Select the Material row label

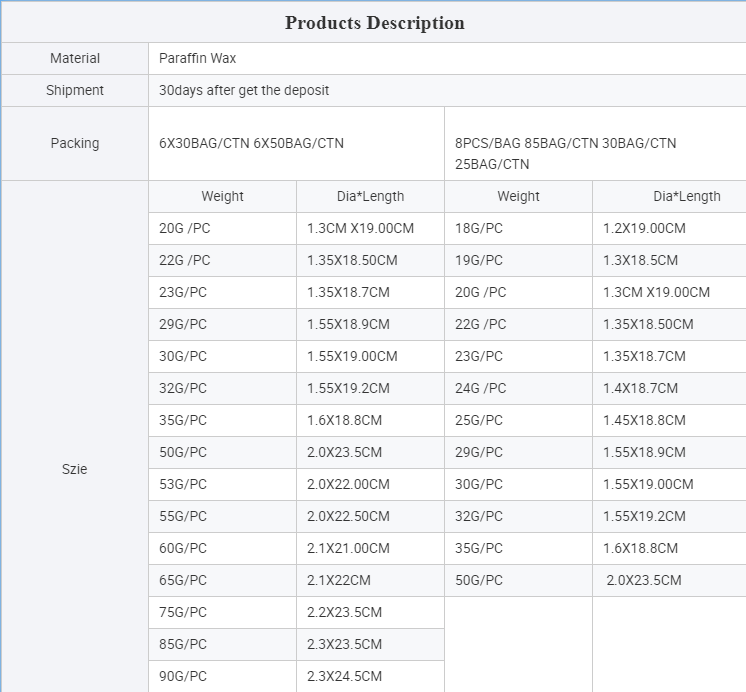click(x=75, y=58)
